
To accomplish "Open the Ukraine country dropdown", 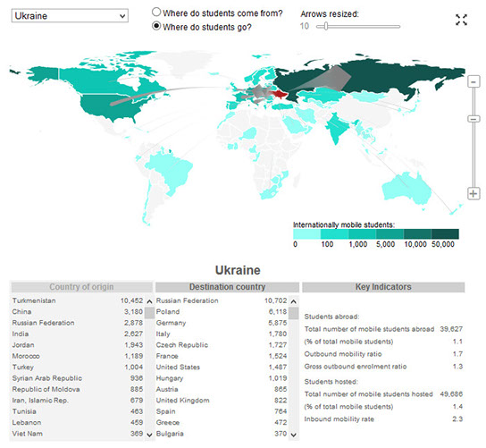I will coord(70,15).
